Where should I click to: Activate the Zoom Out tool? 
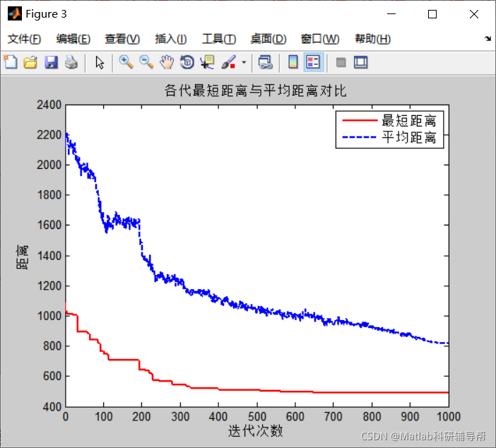(x=146, y=62)
